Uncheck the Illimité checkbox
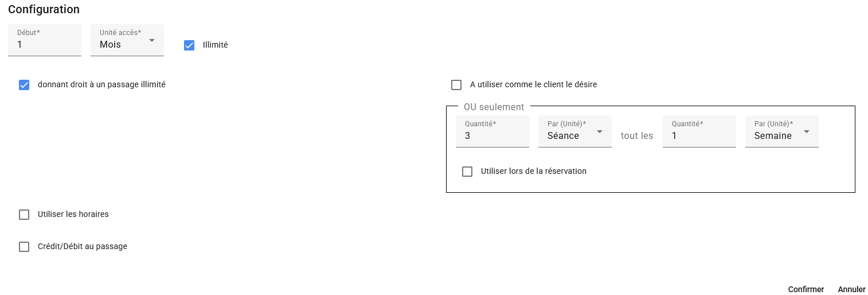868x295 pixels. 189,45
